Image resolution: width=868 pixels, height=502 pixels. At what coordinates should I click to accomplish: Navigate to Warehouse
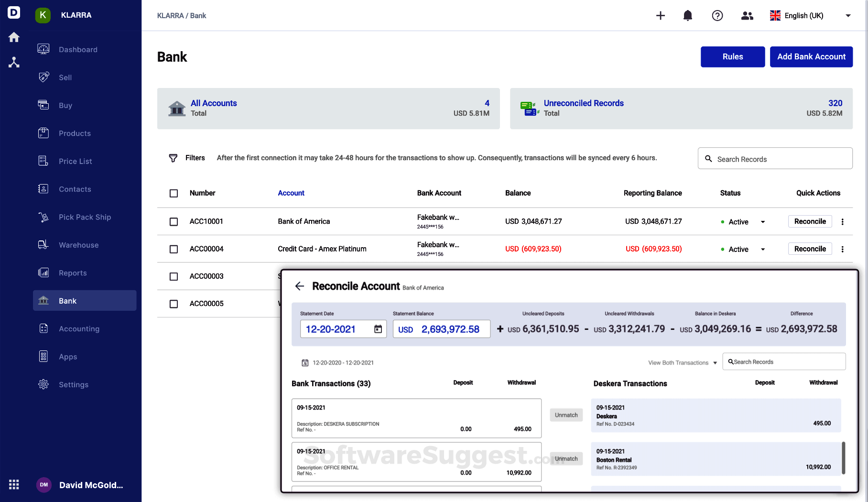tap(85, 245)
